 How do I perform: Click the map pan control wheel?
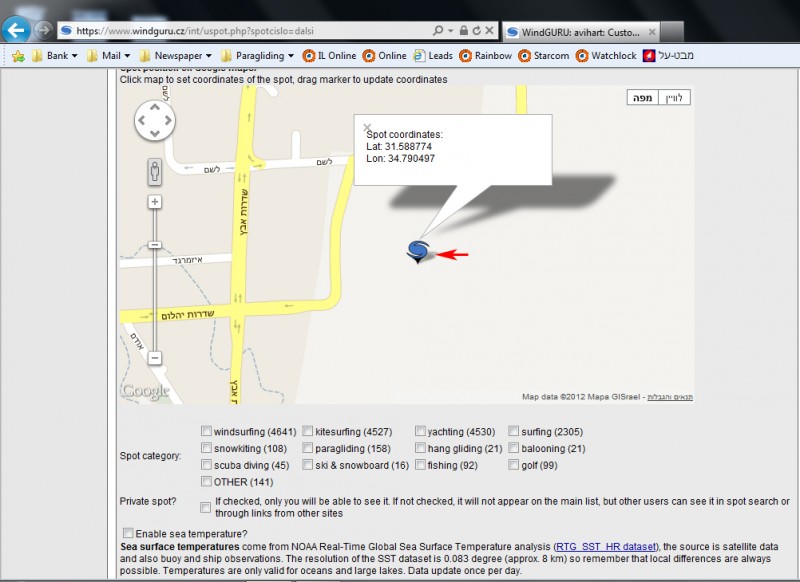click(155, 120)
